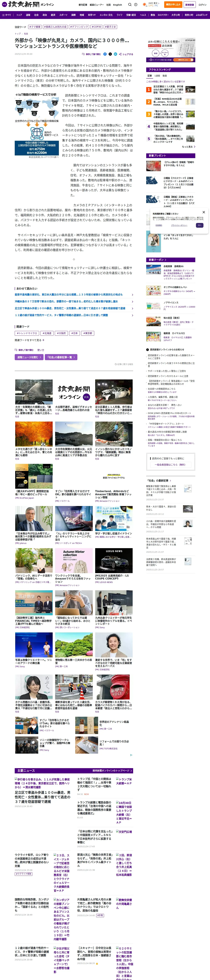
Task: Click 社会 in the breadcrumb
Action: pyautogui.click(x=26, y=33)
